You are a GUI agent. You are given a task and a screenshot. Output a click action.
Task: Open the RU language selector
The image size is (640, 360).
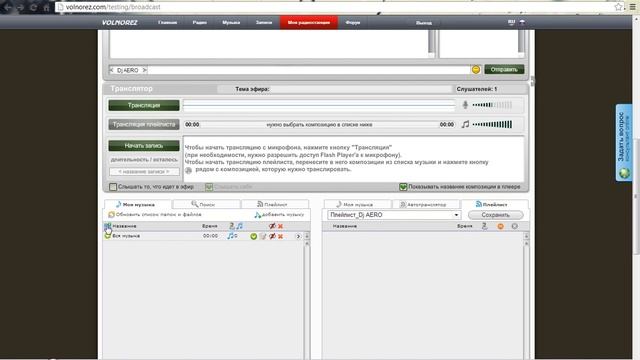(511, 22)
